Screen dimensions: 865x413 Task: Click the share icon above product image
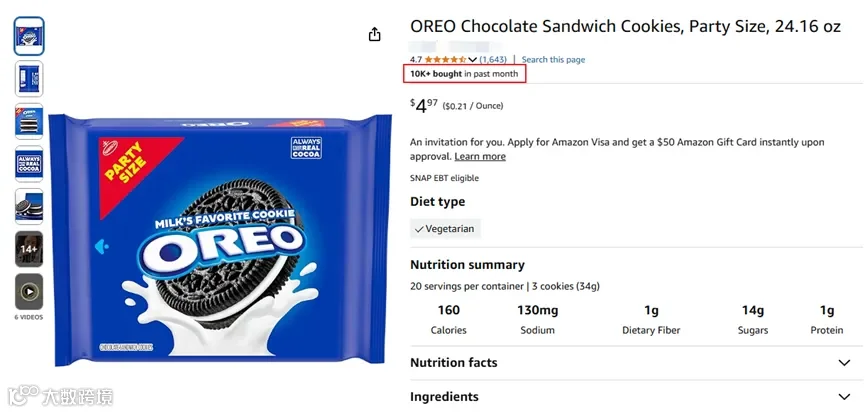pos(375,34)
